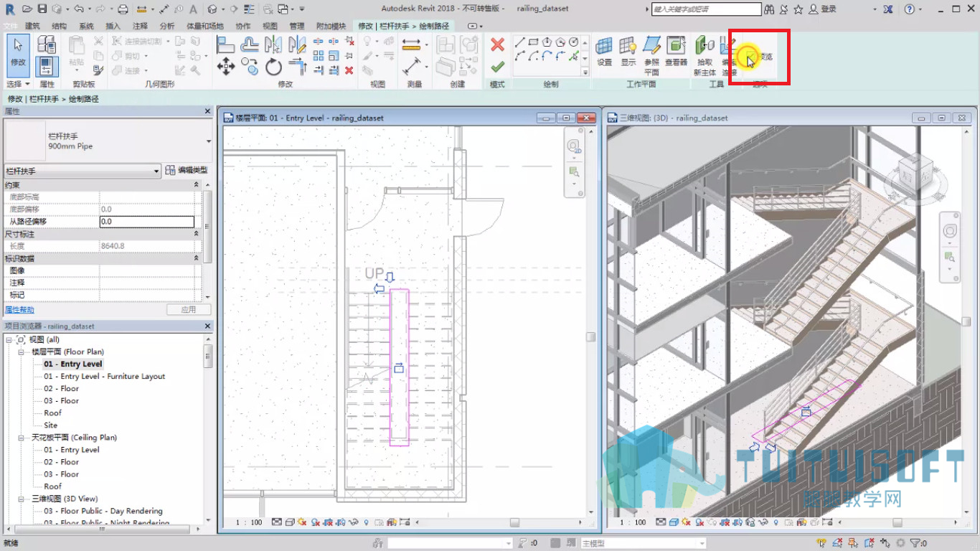Select '02 - Floor' under Floor Plan
Screen dimensions: 980x551
coord(61,389)
